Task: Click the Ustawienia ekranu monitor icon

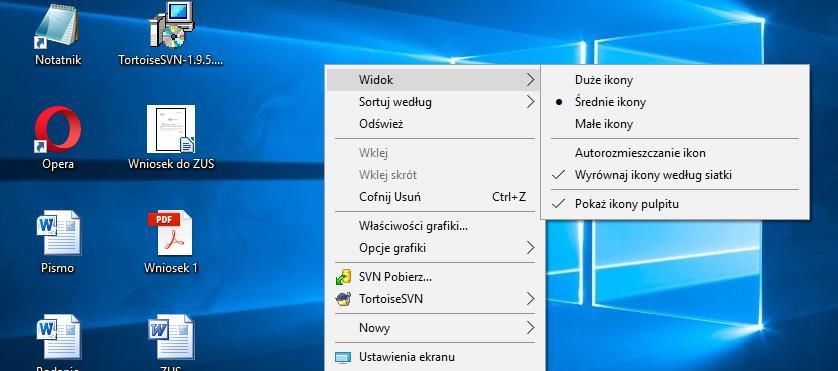Action: [343, 357]
